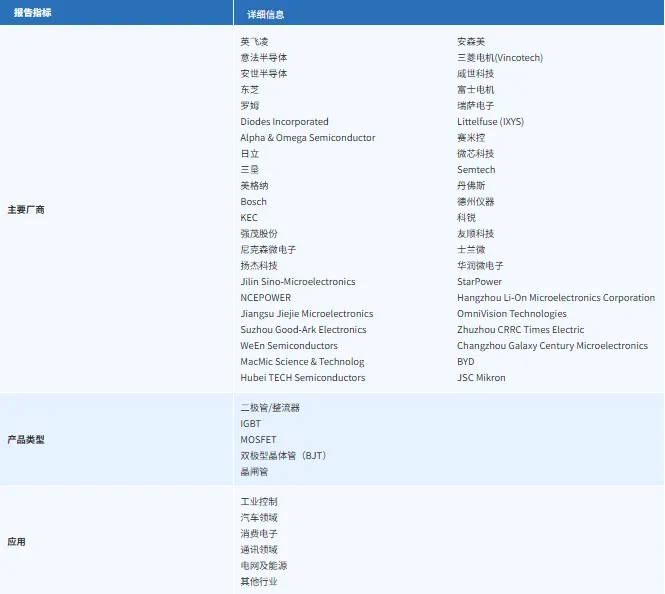This screenshot has height=594, width=665.
Task: Click the 英飞凌 vendor entry
Action: pos(254,42)
